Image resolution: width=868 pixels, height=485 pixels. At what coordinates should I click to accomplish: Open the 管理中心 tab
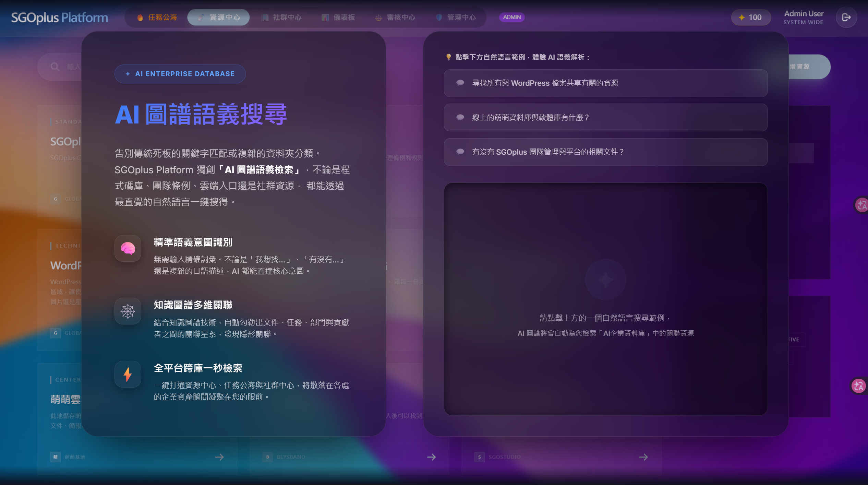point(455,17)
